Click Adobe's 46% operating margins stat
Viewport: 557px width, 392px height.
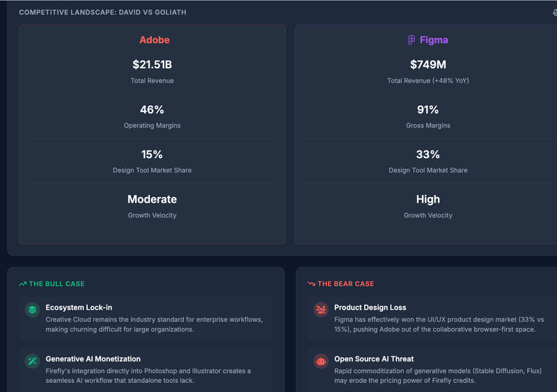[152, 109]
